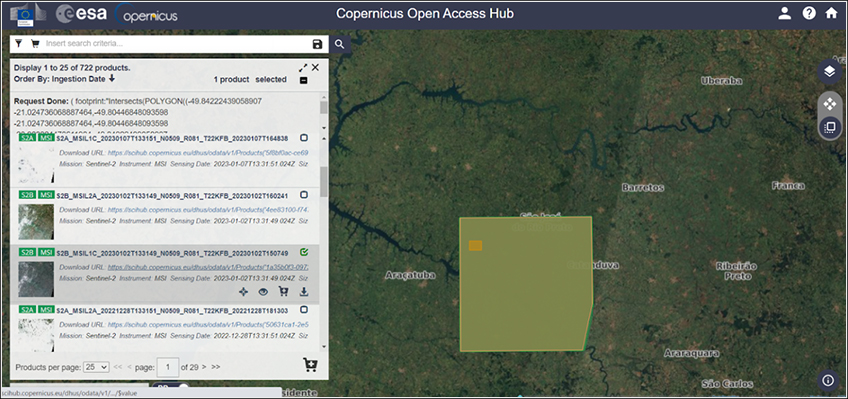
Task: Open the Products per page dropdown
Action: (96, 367)
